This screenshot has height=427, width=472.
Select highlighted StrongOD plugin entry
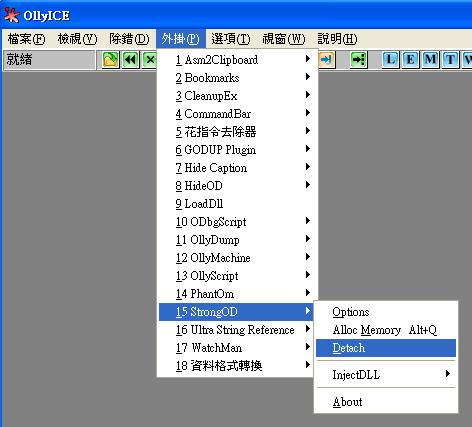[x=236, y=312]
